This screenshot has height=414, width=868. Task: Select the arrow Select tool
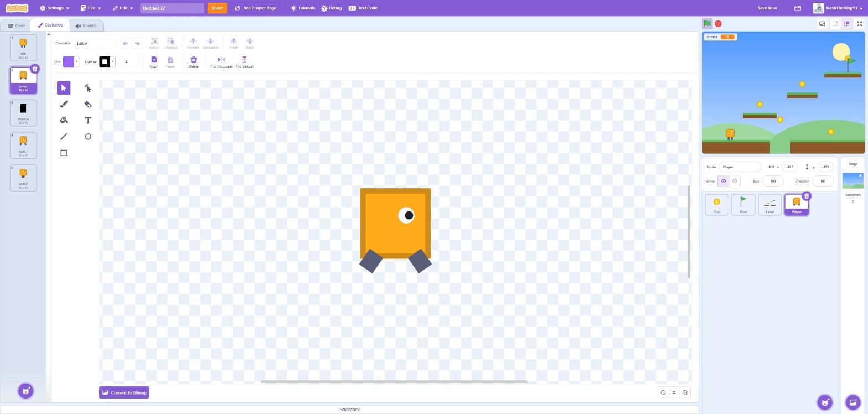click(64, 88)
